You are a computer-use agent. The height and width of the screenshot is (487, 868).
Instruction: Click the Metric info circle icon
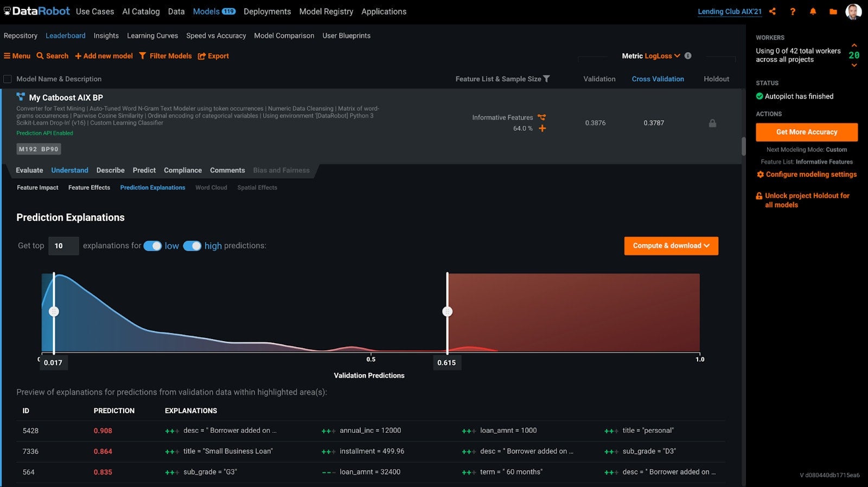[688, 56]
